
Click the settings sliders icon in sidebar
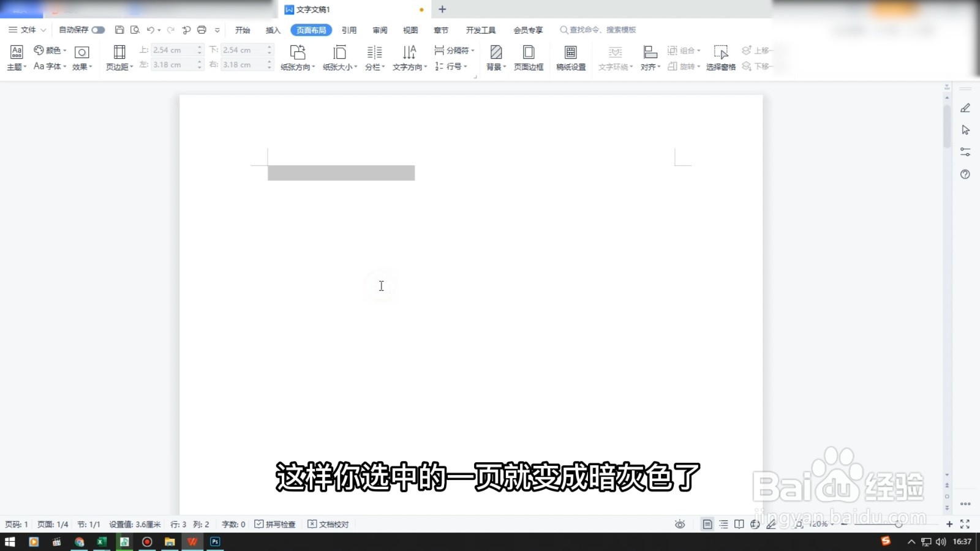click(965, 152)
